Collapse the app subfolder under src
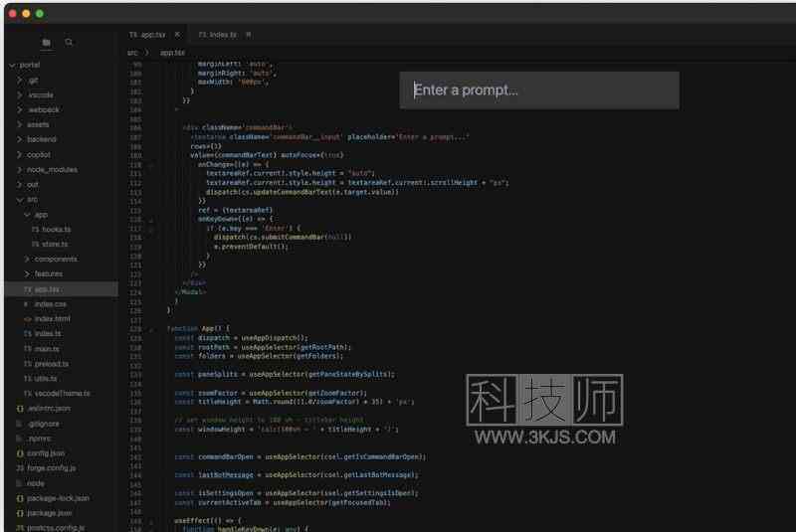 click(28, 215)
